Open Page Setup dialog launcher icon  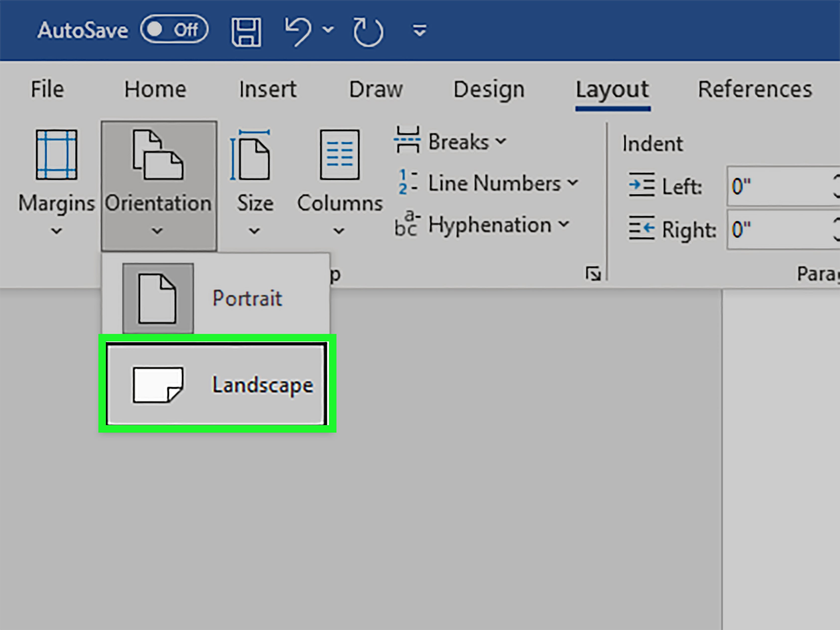click(593, 274)
